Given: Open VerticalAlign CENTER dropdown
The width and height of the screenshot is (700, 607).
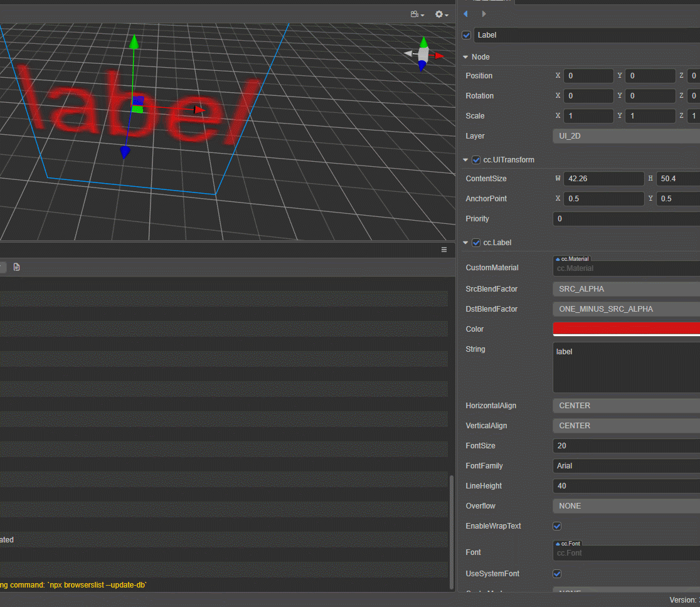Looking at the screenshot, I should pos(627,426).
